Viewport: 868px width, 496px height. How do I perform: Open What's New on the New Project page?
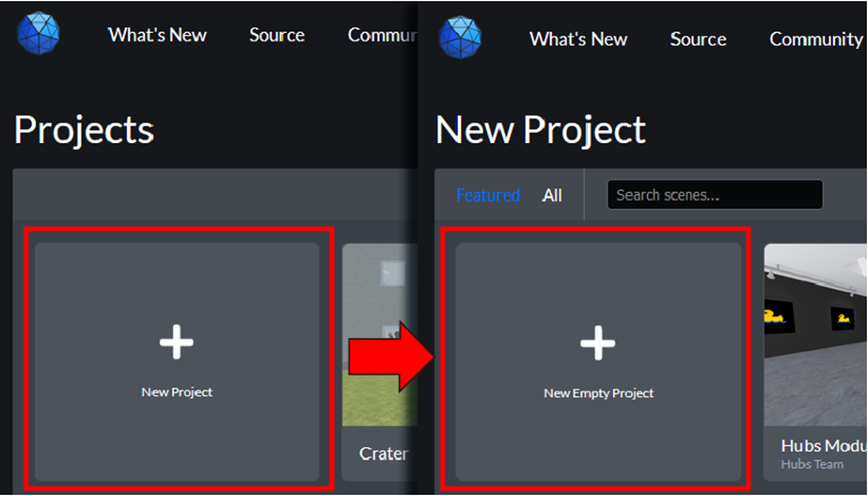pyautogui.click(x=578, y=40)
